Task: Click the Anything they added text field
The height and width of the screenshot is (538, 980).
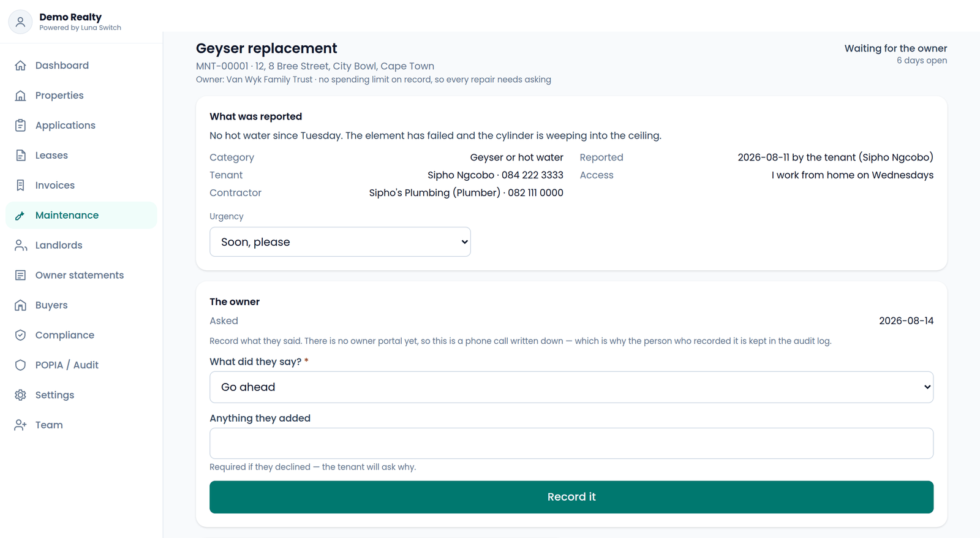Action: 571,444
